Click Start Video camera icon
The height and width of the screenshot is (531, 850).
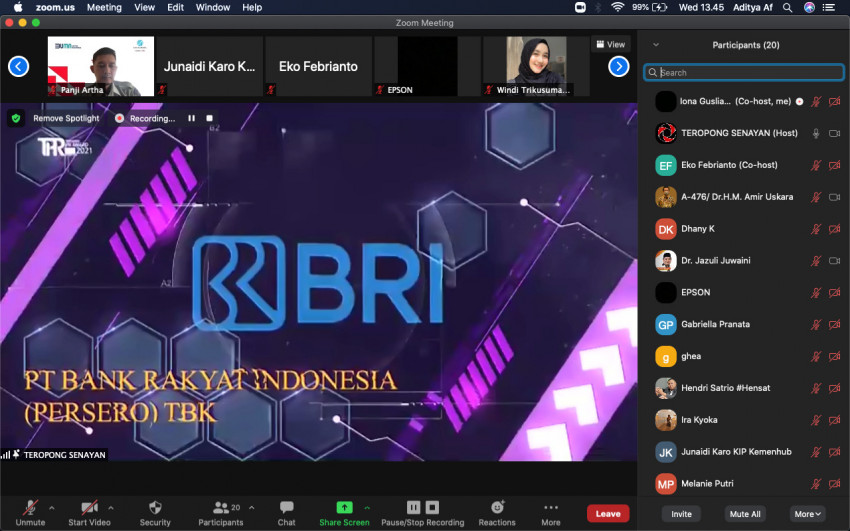pos(89,508)
